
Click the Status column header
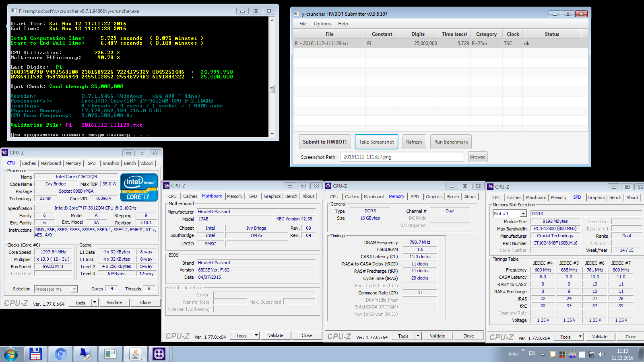[552, 34]
